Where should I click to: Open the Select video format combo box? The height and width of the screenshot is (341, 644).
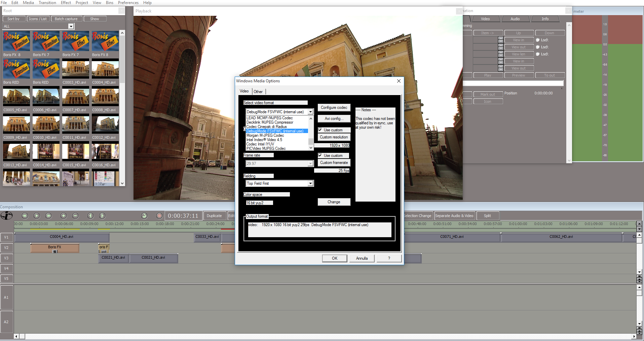point(279,112)
